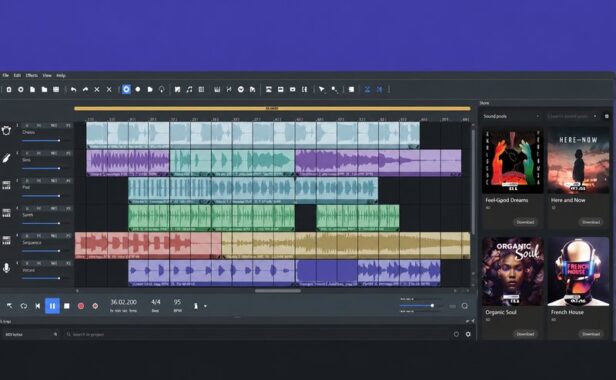Image resolution: width=616 pixels, height=380 pixels.
Task: Click the microphone icon of the Vocals track
Action: coord(6,268)
